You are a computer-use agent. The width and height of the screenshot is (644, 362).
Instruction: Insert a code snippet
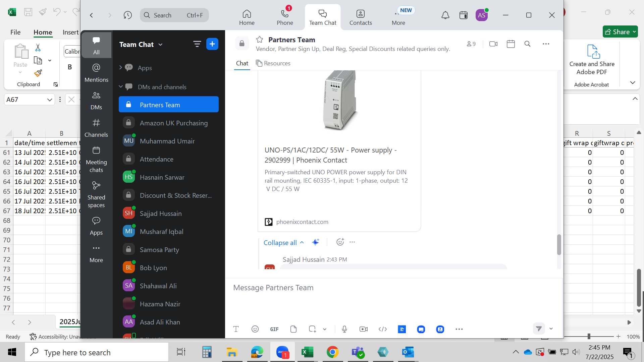coord(383,329)
